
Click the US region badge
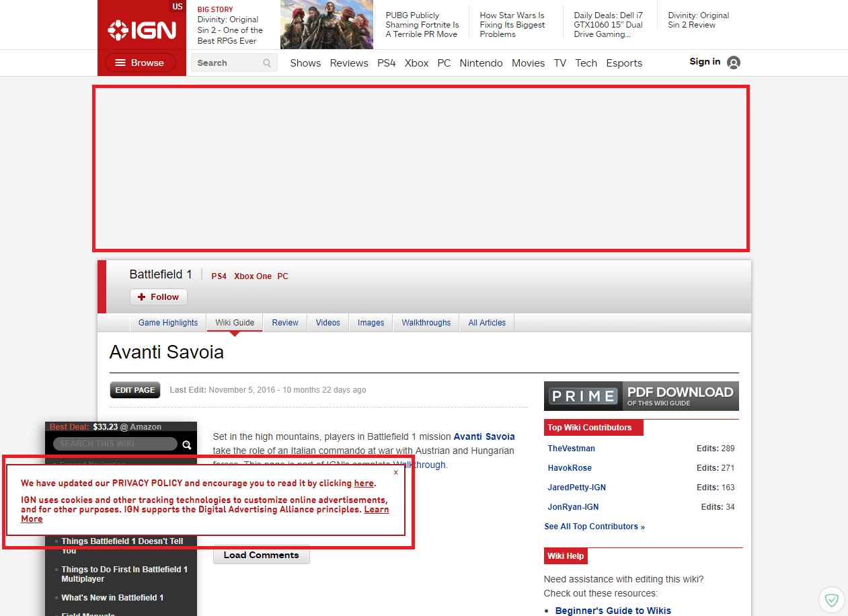pyautogui.click(x=178, y=7)
